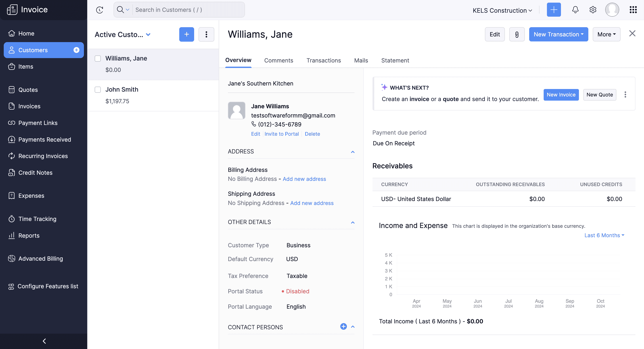The height and width of the screenshot is (349, 644).
Task: Click the Edit customer button
Action: coord(495,34)
